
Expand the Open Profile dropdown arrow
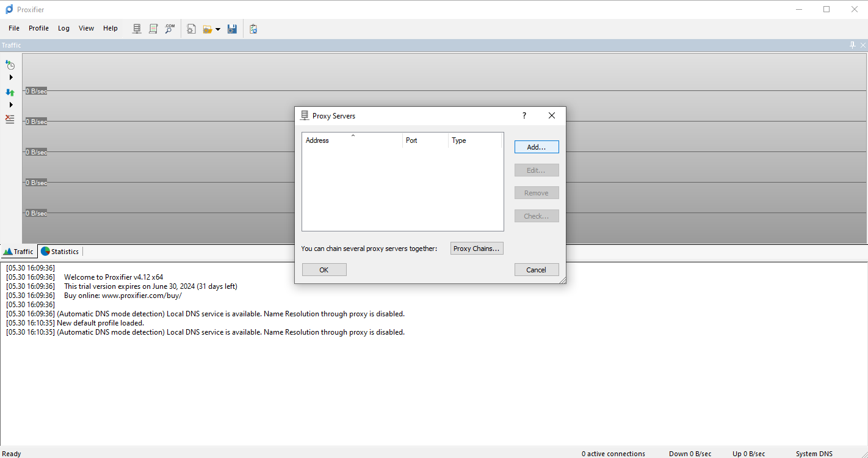[x=218, y=29]
